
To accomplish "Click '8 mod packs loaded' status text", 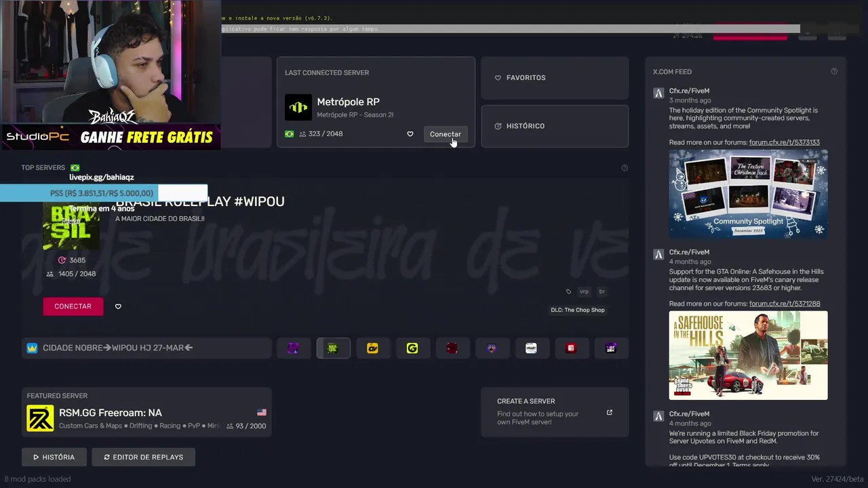I will coord(37,479).
